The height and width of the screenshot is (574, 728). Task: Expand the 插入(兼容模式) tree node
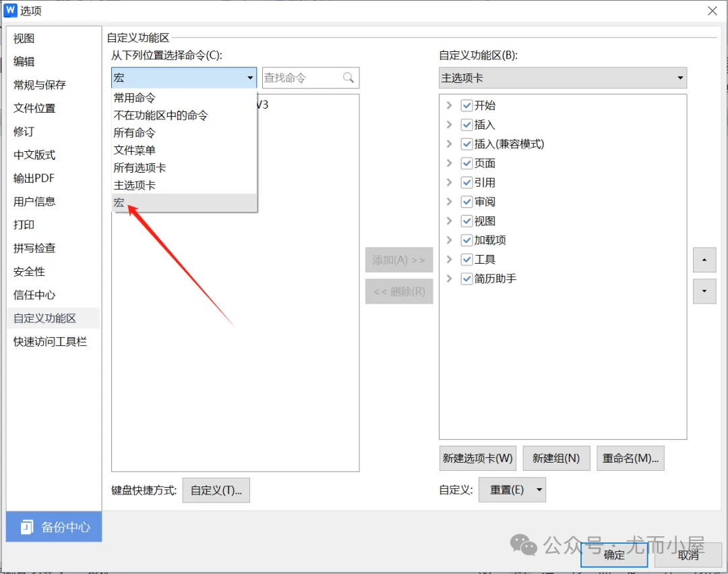[x=449, y=144]
